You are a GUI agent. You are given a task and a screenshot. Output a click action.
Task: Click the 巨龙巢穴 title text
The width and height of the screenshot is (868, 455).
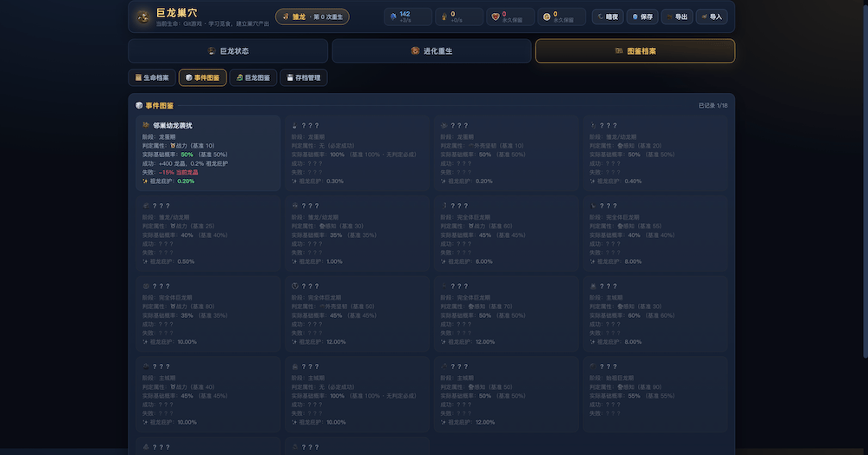pos(176,12)
